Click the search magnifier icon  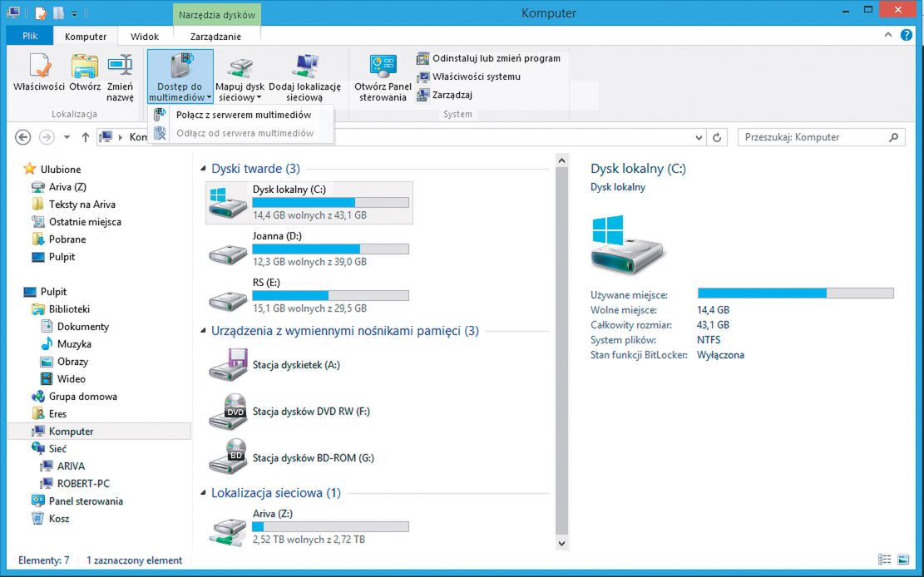click(x=893, y=137)
